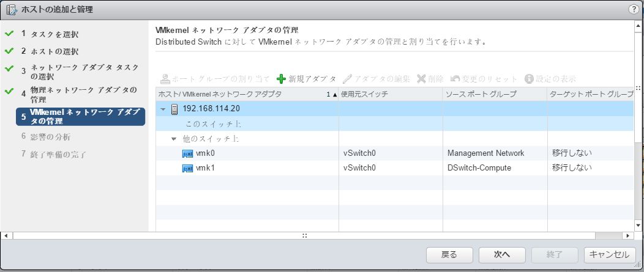Click vertical scrollbar up arrow
The width and height of the screenshot is (644, 272).
[x=638, y=26]
